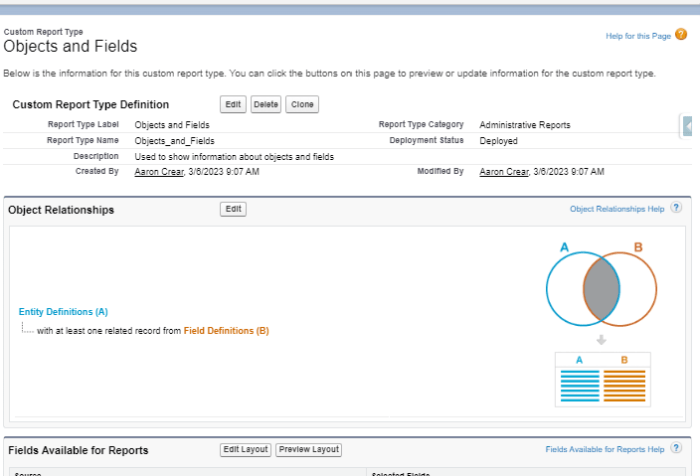The width and height of the screenshot is (700, 476).
Task: Click the orange B column in result table graphic
Action: pos(625,384)
